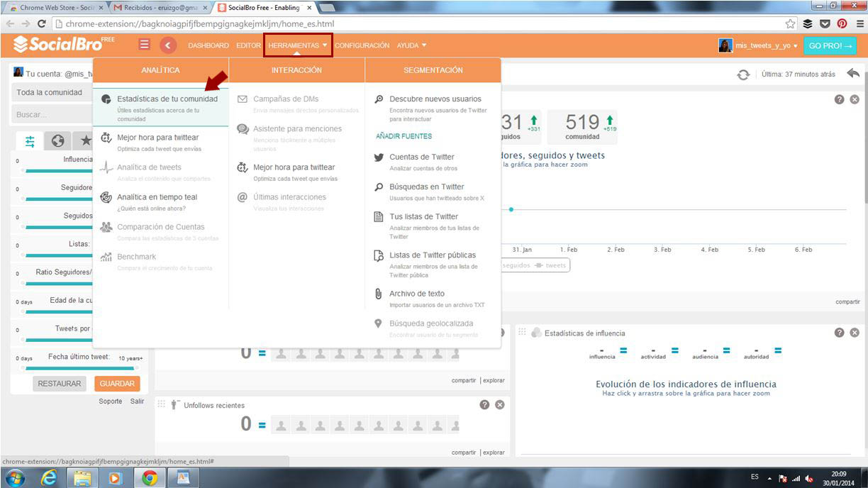Click the hamburger menu icon beside SocialBro logo
The height and width of the screenshot is (488, 868).
pyautogui.click(x=145, y=45)
